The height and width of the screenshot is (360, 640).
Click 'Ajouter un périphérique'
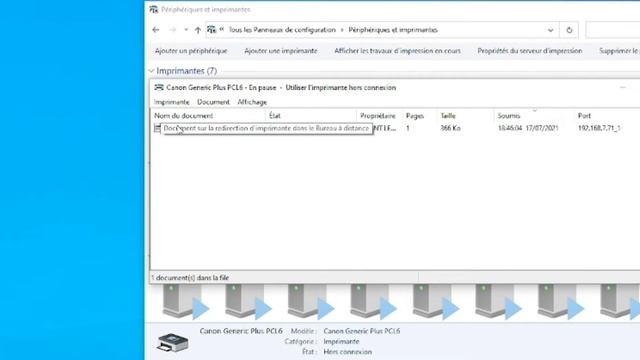191,51
